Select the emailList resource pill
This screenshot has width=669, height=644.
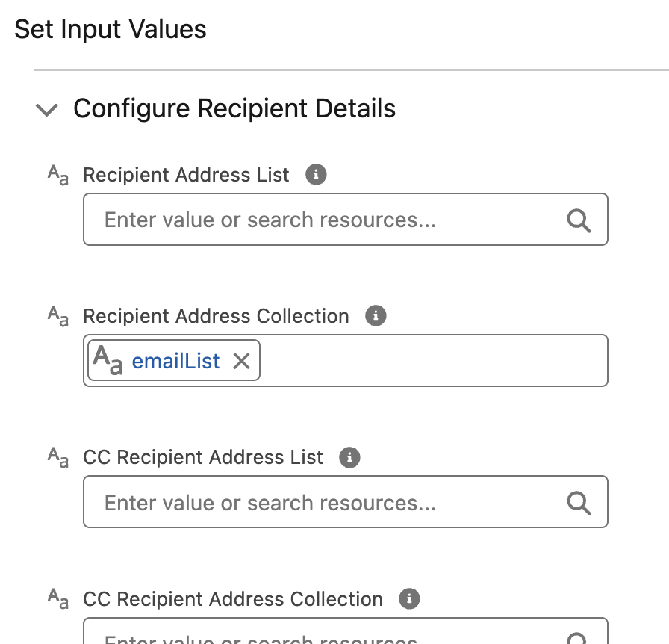coord(176,362)
